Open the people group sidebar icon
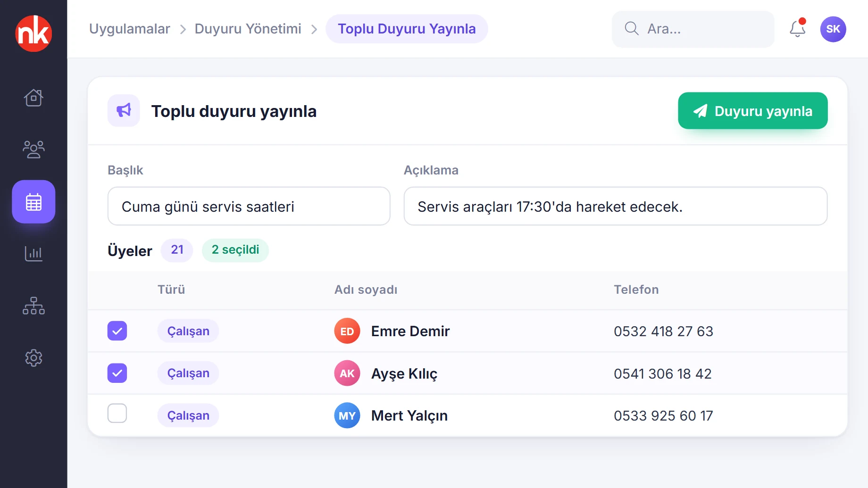Image resolution: width=868 pixels, height=488 pixels. [x=33, y=149]
